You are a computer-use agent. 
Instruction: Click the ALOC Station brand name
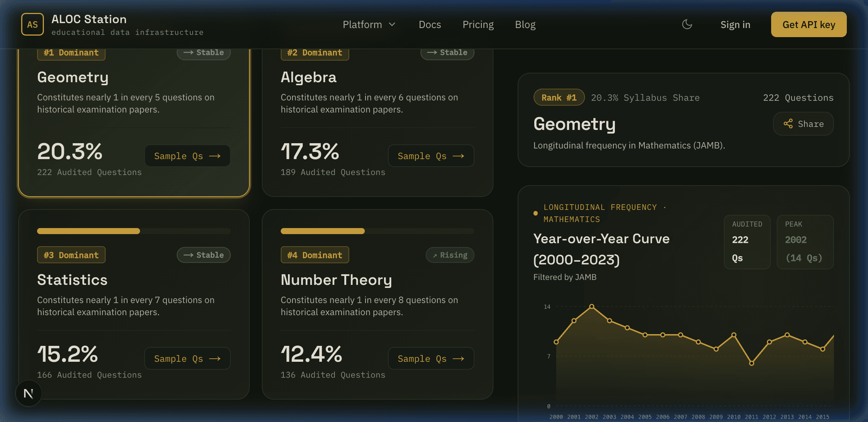tap(89, 19)
